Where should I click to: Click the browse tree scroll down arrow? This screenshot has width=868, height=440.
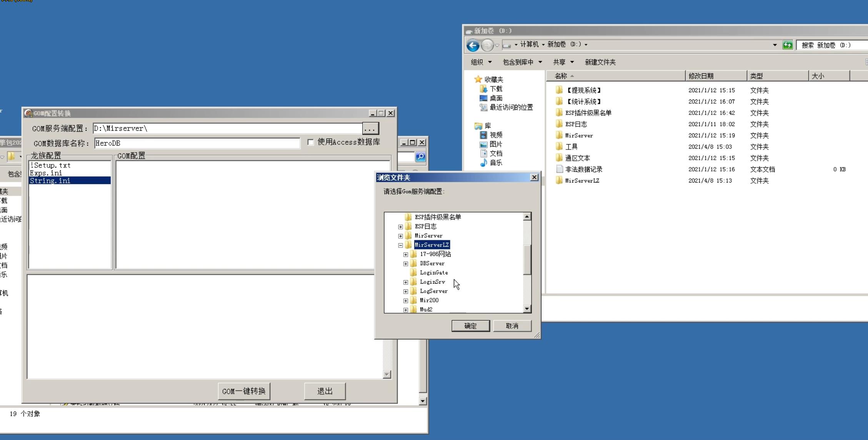pos(527,309)
